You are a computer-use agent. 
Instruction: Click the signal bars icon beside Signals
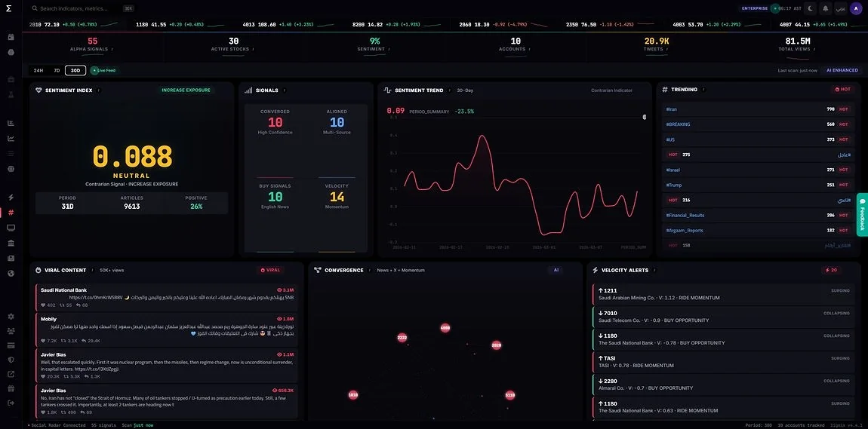click(248, 90)
